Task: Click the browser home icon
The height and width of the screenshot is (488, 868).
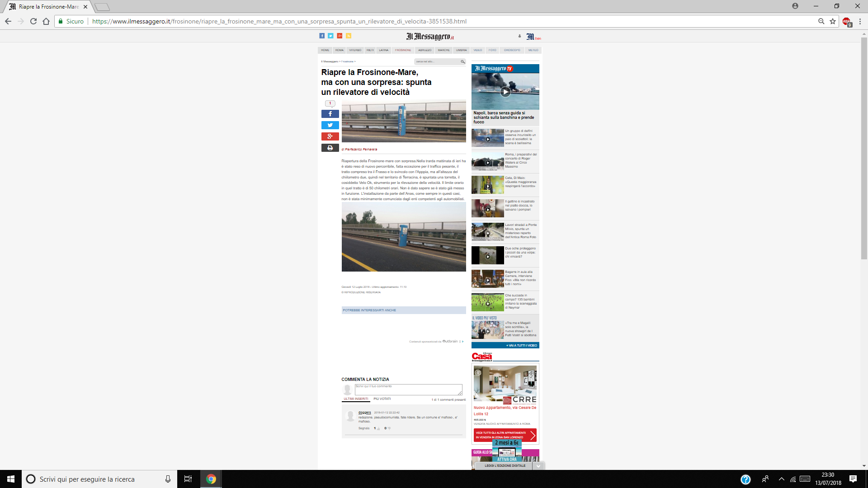Action: (46, 21)
